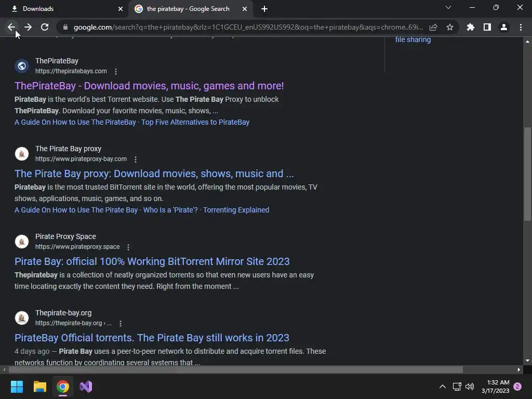The width and height of the screenshot is (532, 399).
Task: Open options for thepiratebays.com result
Action: 116,72
